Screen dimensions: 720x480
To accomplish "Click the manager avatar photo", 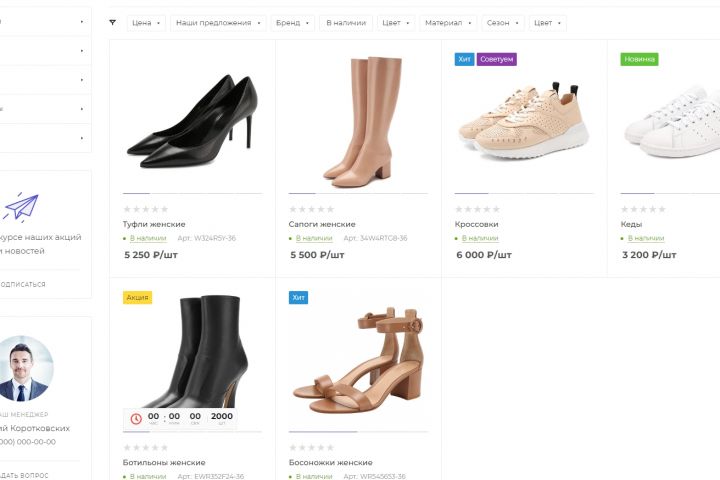I will (25, 368).
